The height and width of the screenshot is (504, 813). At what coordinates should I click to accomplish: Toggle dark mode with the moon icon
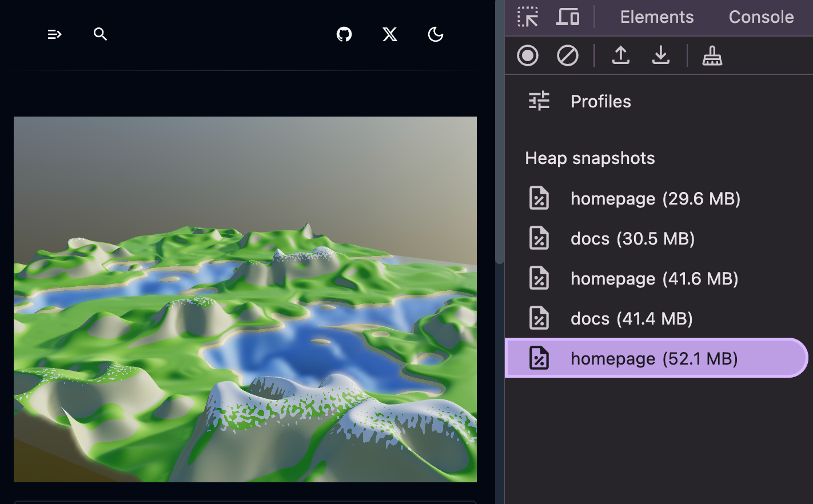coord(435,35)
